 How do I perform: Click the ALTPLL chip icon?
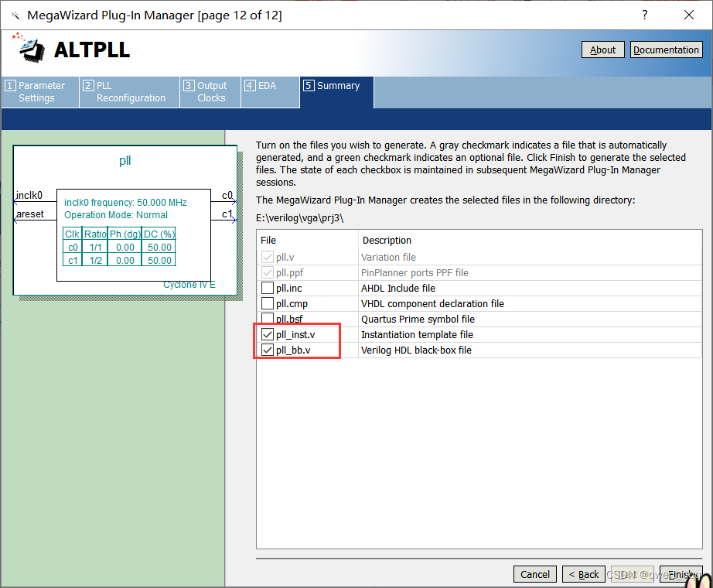pyautogui.click(x=29, y=48)
